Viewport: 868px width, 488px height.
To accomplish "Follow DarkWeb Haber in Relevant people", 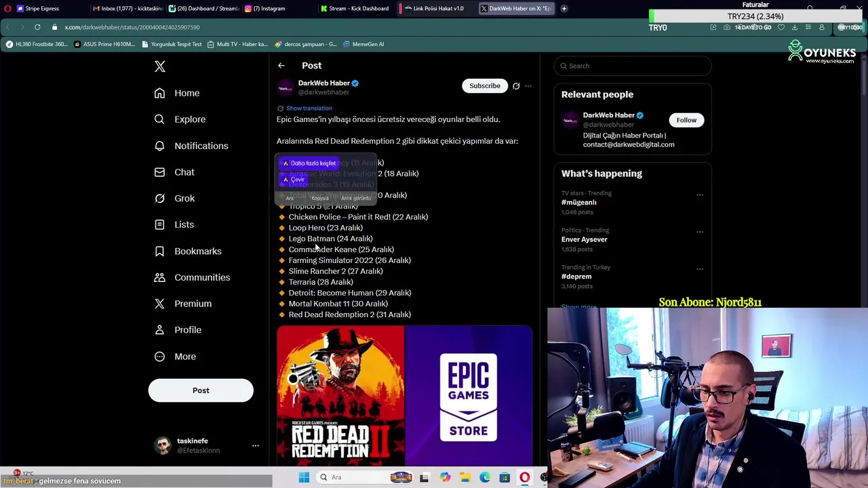I will coord(686,120).
